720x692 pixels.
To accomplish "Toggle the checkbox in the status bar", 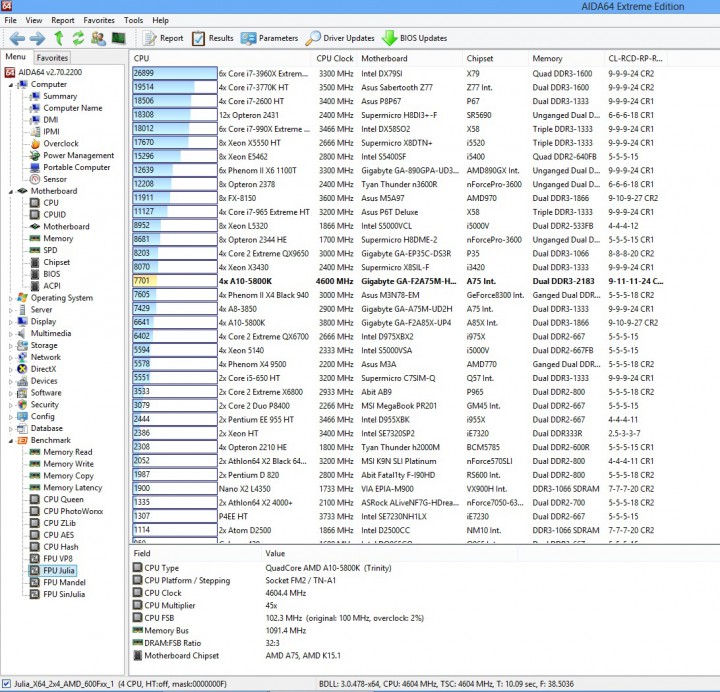I will coord(6,684).
